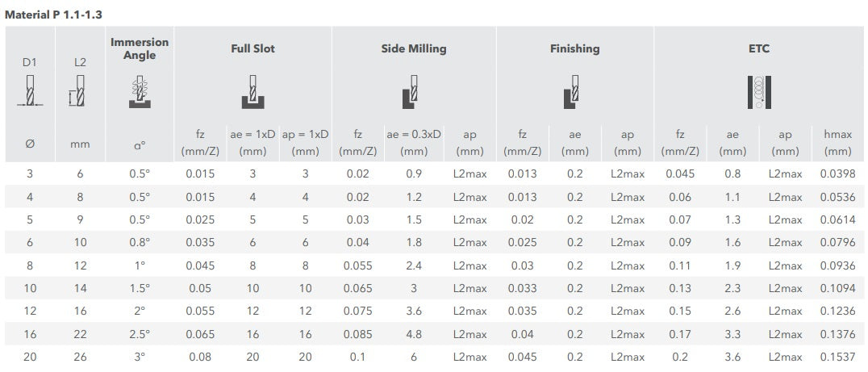The height and width of the screenshot is (372, 868).
Task: Click the ETC trochoidal milling icon
Action: pyautogui.click(x=758, y=91)
